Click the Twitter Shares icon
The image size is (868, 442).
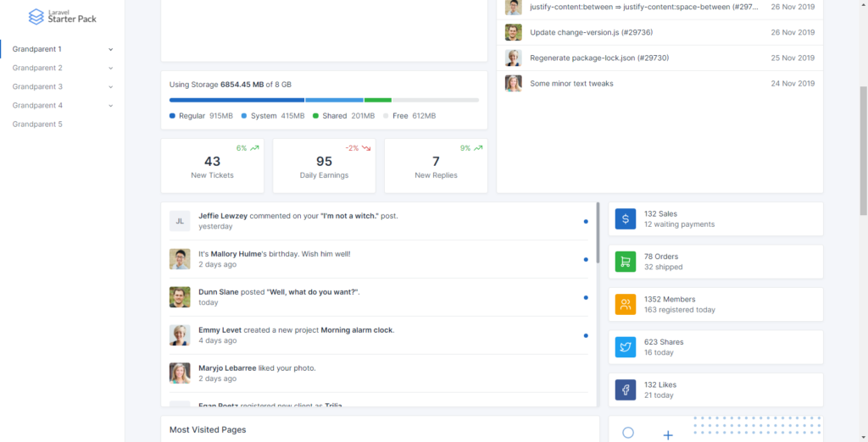626,347
